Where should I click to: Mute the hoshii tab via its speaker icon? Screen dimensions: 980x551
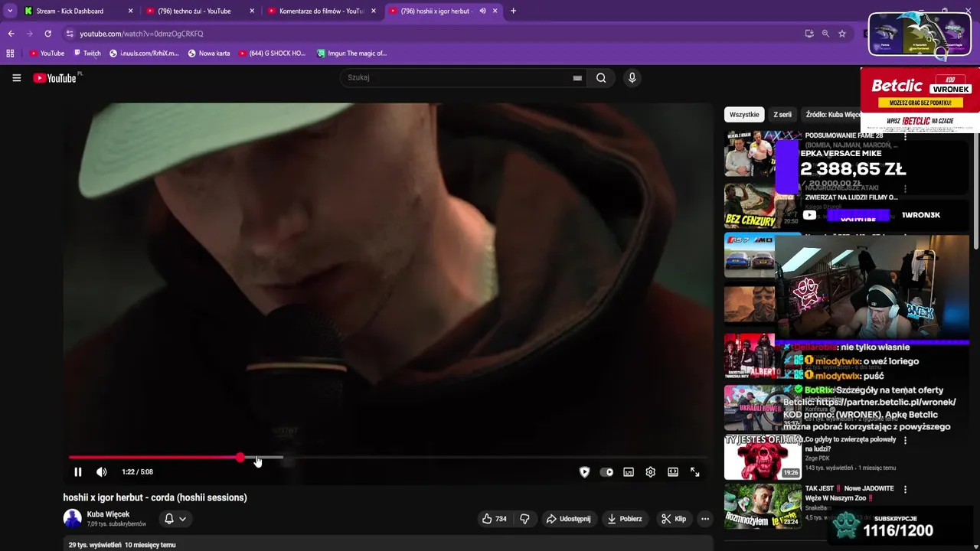482,11
